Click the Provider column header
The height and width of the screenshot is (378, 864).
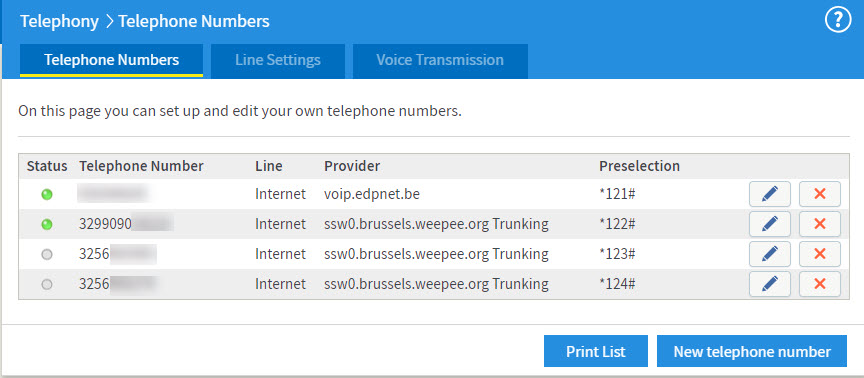[x=352, y=166]
